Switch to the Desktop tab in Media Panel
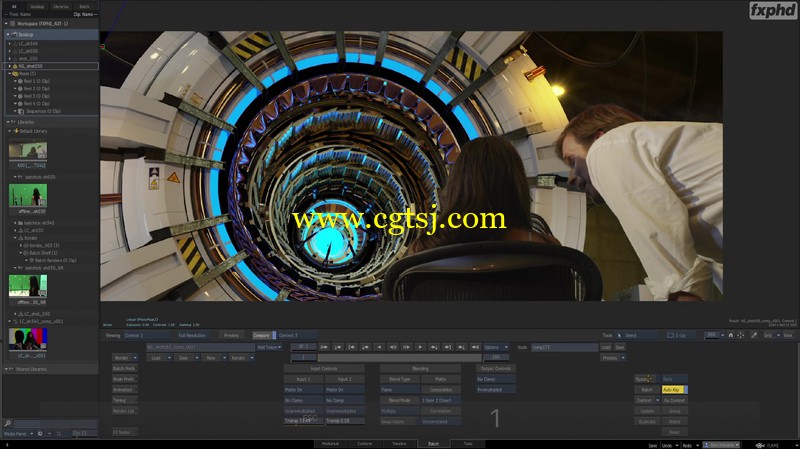The image size is (800, 449). 37,7
